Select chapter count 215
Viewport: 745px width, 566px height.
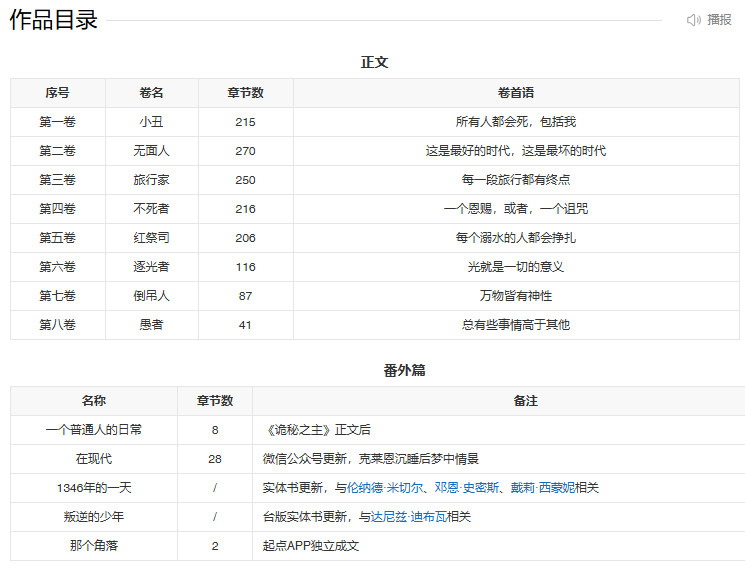(246, 122)
